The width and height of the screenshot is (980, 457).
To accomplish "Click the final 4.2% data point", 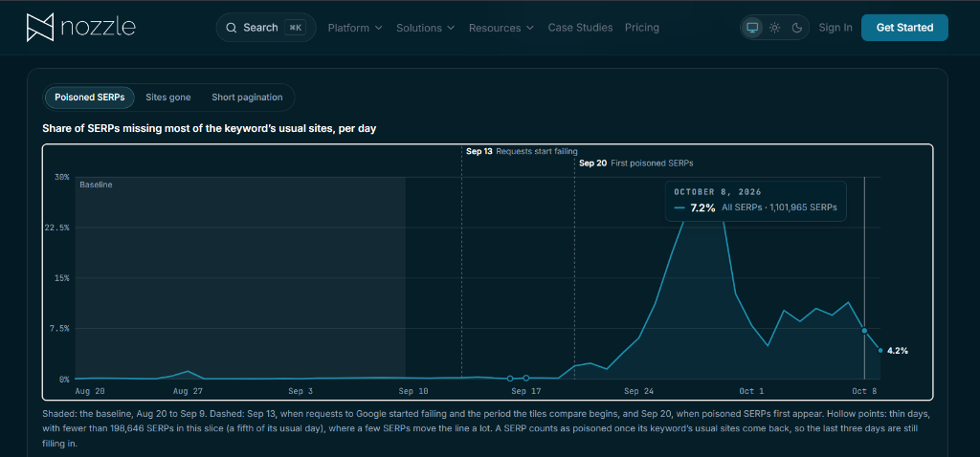I will pos(880,350).
